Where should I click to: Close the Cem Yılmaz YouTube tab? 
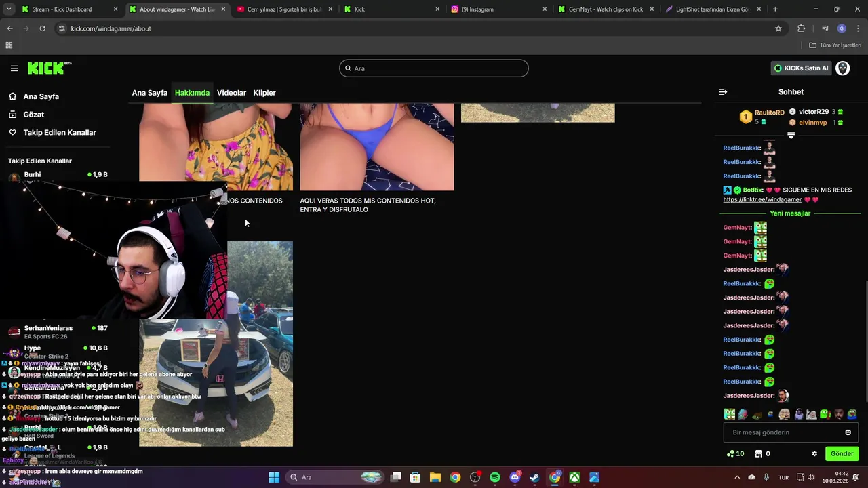(330, 9)
